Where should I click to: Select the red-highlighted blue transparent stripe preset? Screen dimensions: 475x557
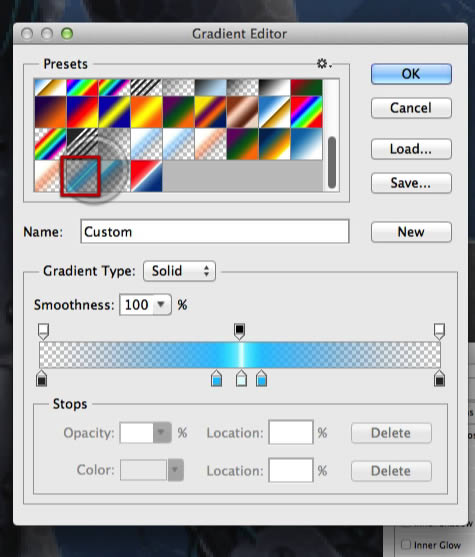(x=81, y=176)
